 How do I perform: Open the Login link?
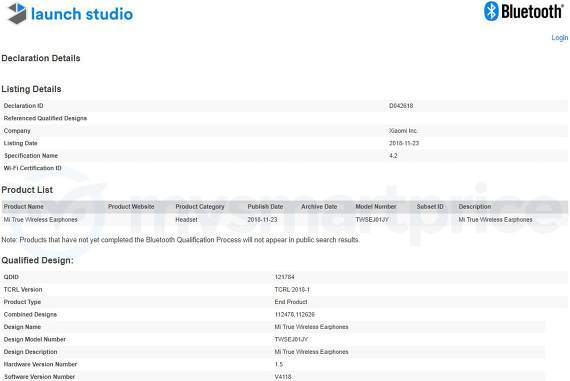[559, 37]
